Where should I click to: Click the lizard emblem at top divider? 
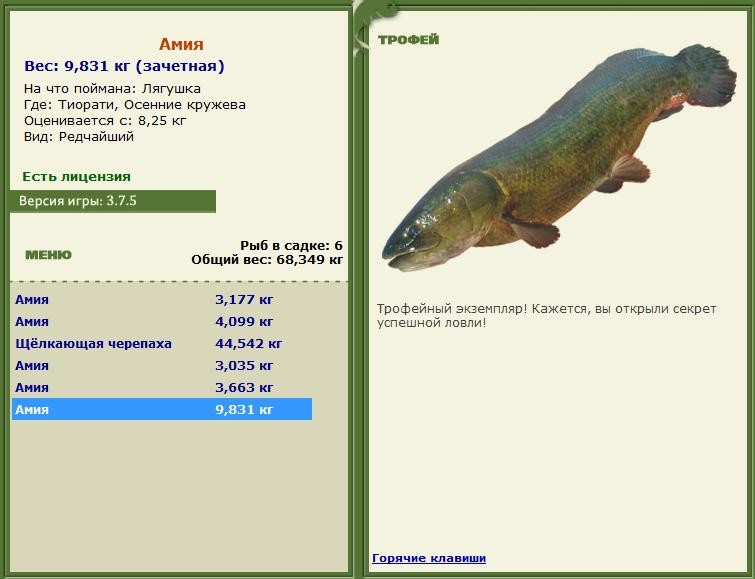tap(373, 26)
